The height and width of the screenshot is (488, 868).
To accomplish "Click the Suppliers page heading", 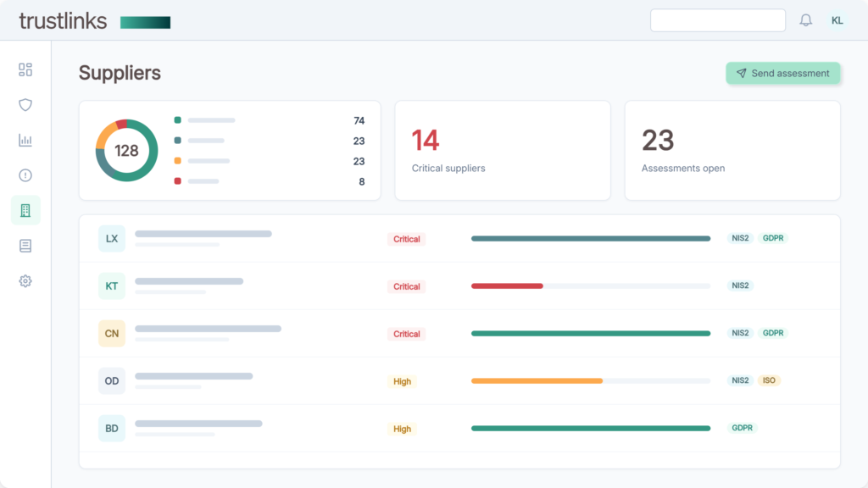I will [x=120, y=73].
